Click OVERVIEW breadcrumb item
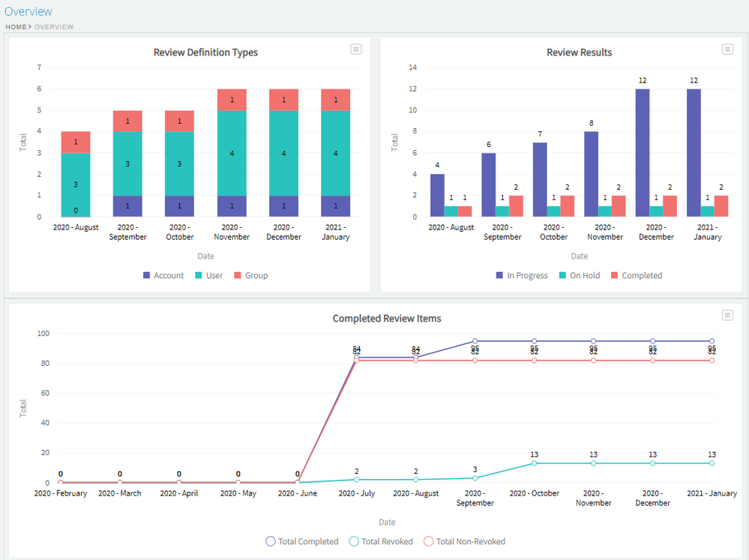 click(x=54, y=27)
